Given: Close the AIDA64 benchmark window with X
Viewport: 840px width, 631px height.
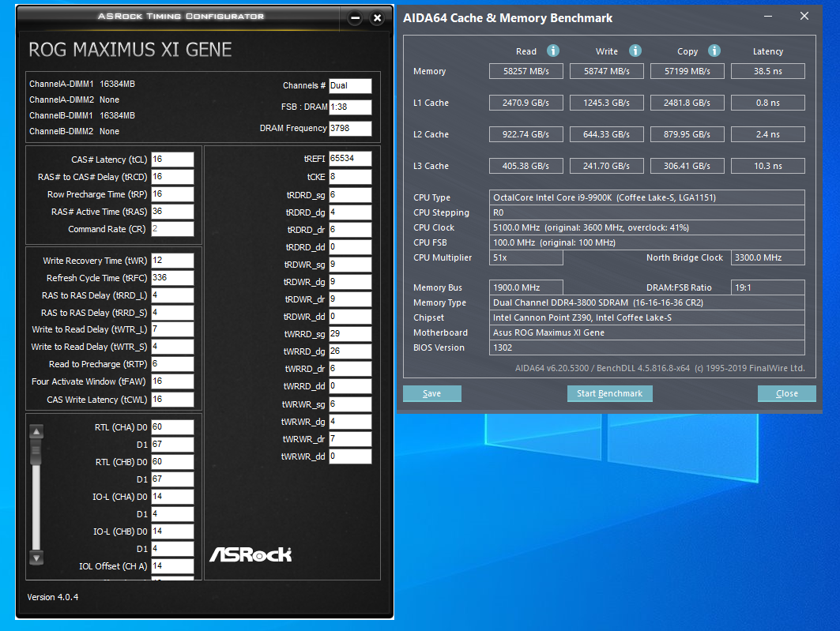Looking at the screenshot, I should 804,16.
